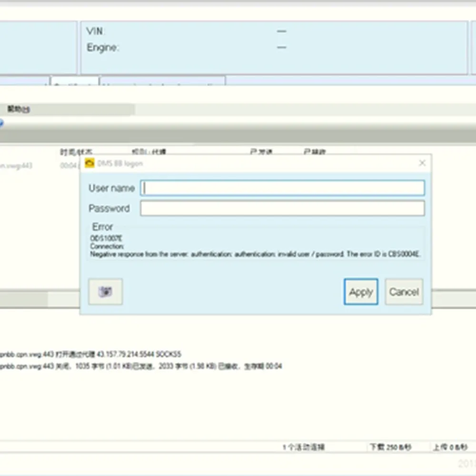
Task: Click the log line mentioning SOCKS5 proxy
Action: 90,354
